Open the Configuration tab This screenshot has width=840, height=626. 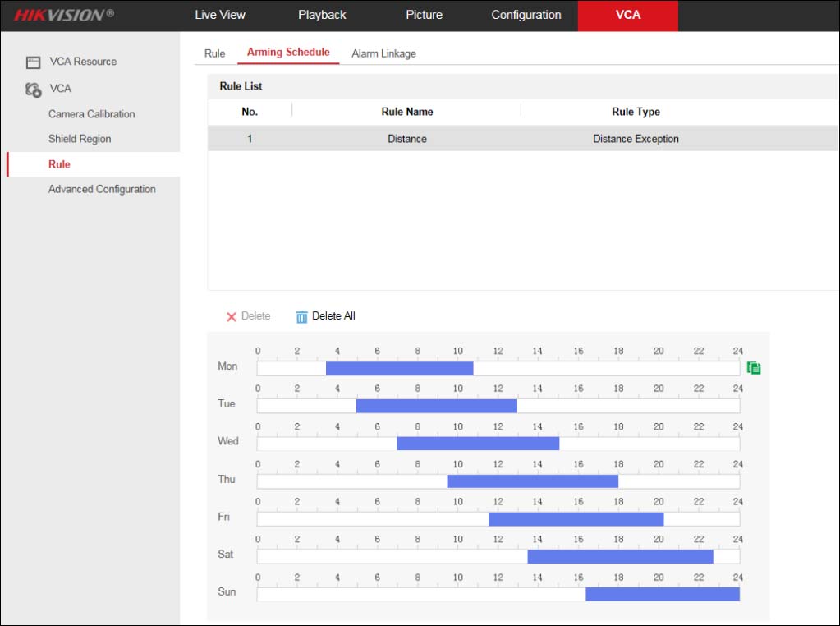point(526,15)
